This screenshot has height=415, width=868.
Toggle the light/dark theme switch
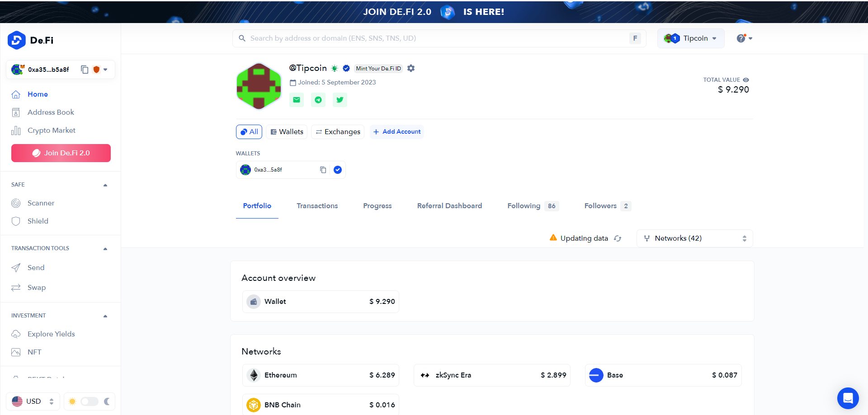coord(90,401)
